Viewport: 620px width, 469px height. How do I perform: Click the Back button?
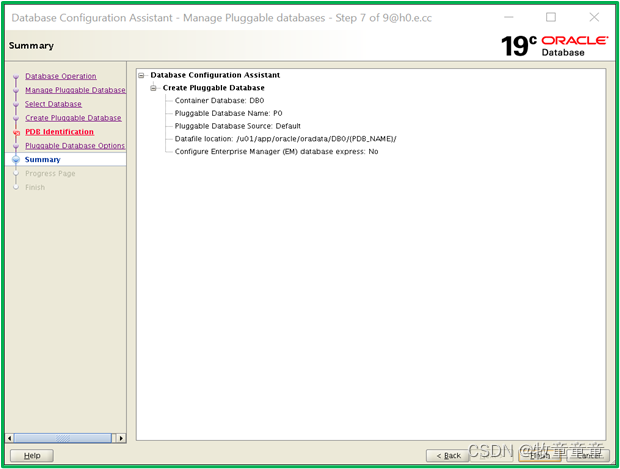[448, 456]
